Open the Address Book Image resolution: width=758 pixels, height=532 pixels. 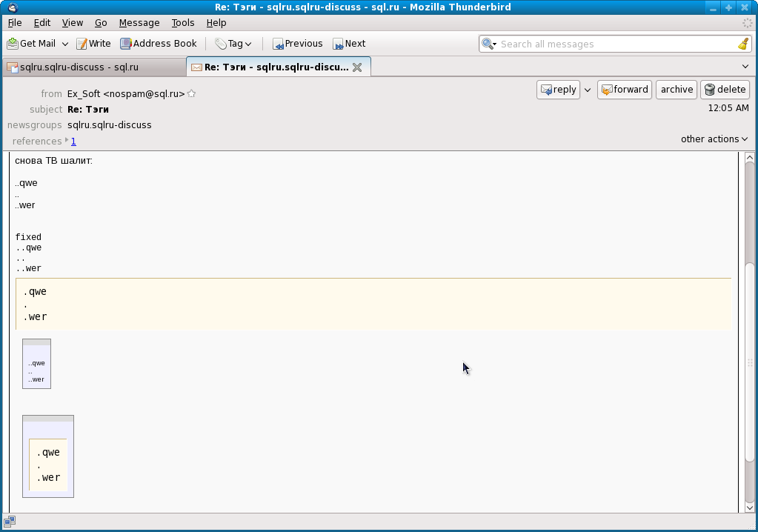coord(159,44)
